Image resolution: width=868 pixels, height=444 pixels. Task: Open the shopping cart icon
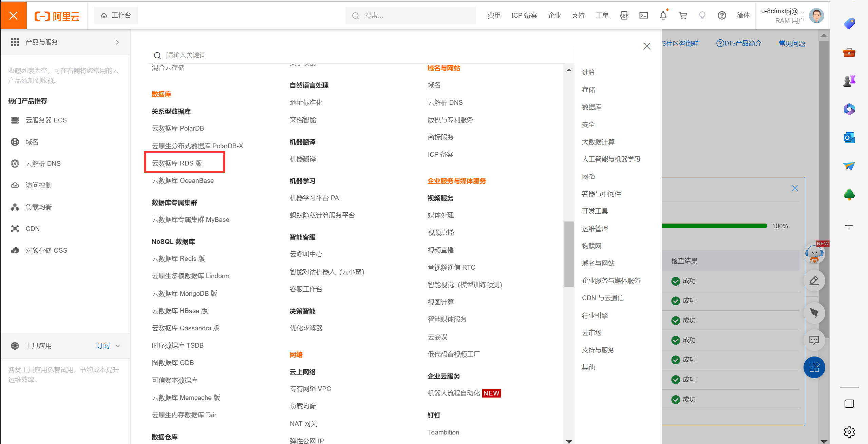point(683,15)
